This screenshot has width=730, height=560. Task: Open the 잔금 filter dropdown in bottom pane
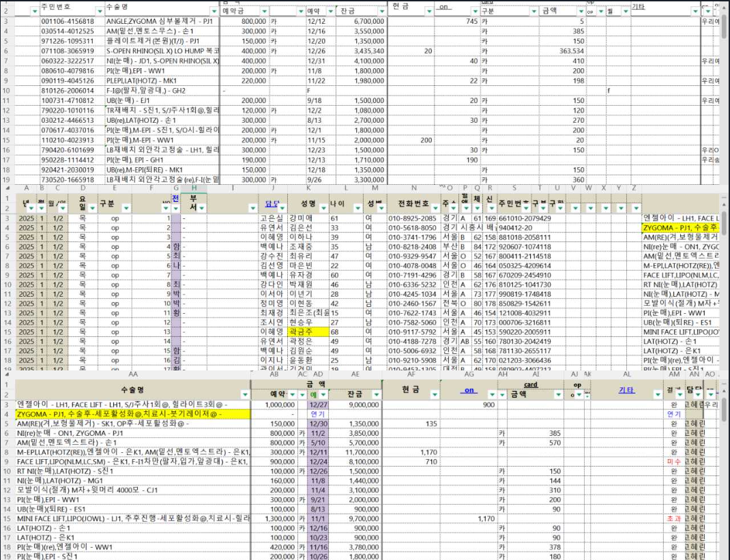[x=376, y=395]
